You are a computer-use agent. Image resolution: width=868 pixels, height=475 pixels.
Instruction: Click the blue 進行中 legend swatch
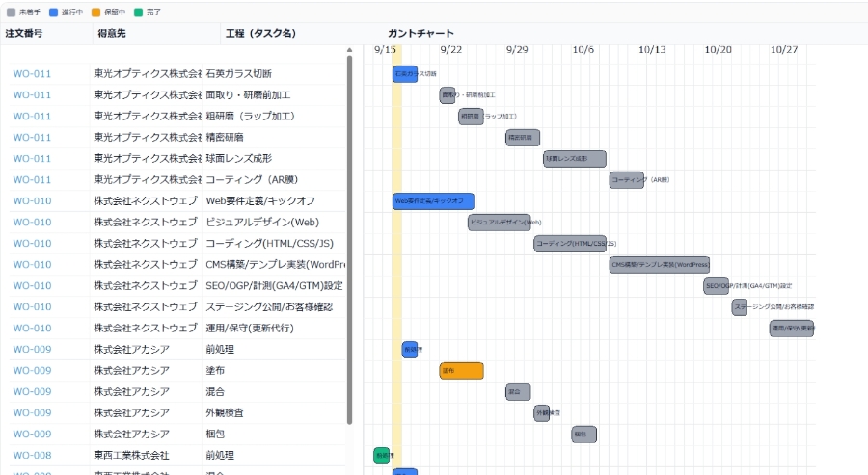[x=53, y=12]
